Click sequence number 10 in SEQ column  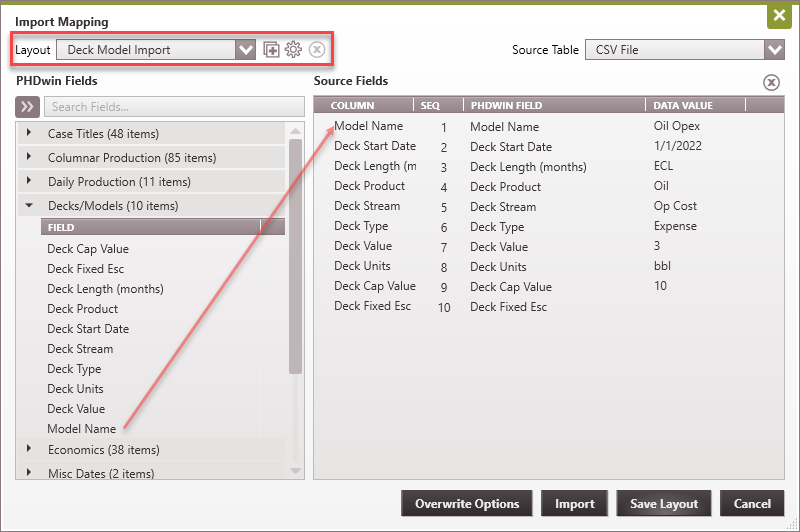point(444,308)
